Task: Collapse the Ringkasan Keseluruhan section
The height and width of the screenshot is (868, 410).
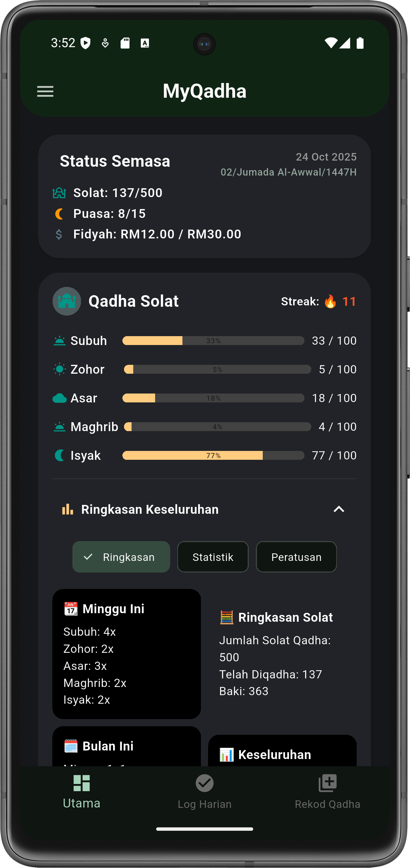Action: point(339,509)
